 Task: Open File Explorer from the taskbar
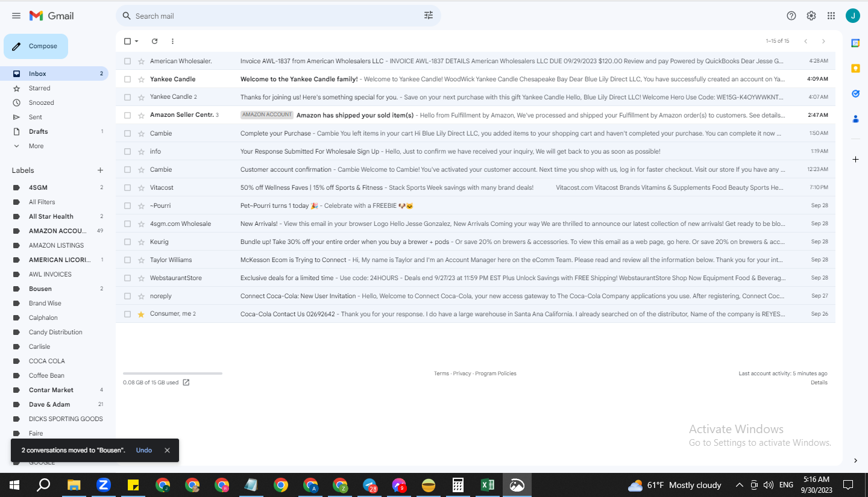pos(74,485)
